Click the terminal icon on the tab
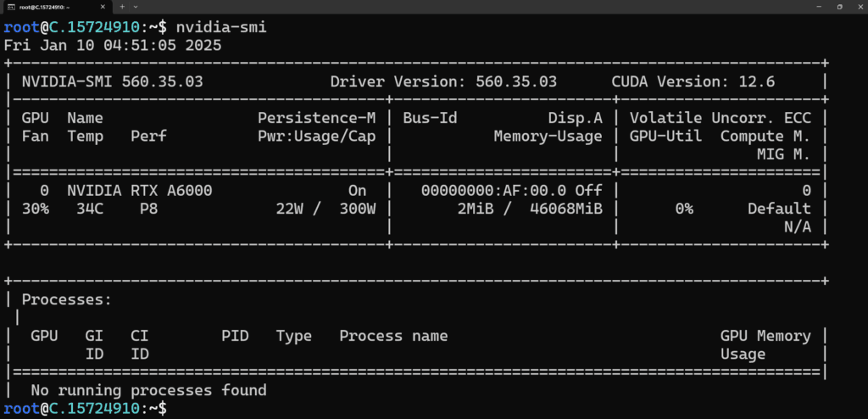Screen dimensions: 868x419 point(11,7)
